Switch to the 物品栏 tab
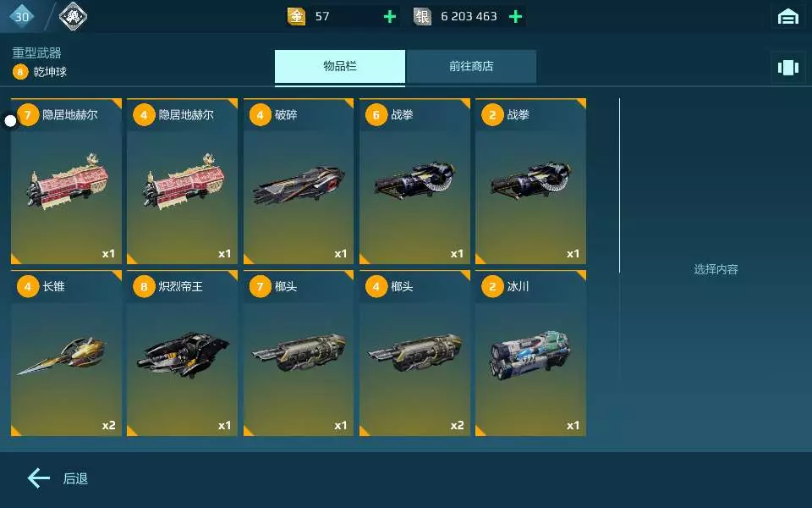This screenshot has height=508, width=812. click(x=340, y=66)
